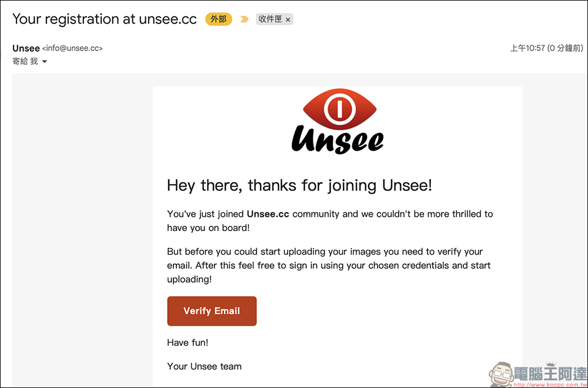Click the yellow 外部 external badge
Image resolution: width=588 pixels, height=388 pixels.
[219, 19]
